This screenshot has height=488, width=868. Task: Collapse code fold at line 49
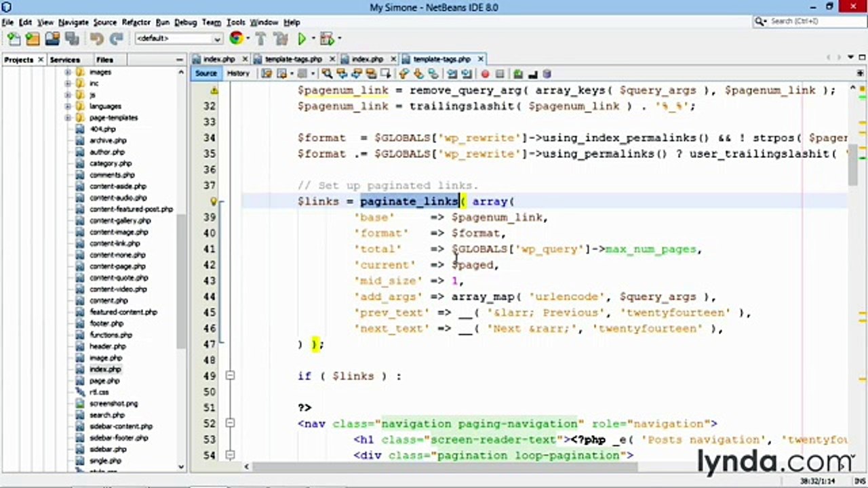pos(230,375)
